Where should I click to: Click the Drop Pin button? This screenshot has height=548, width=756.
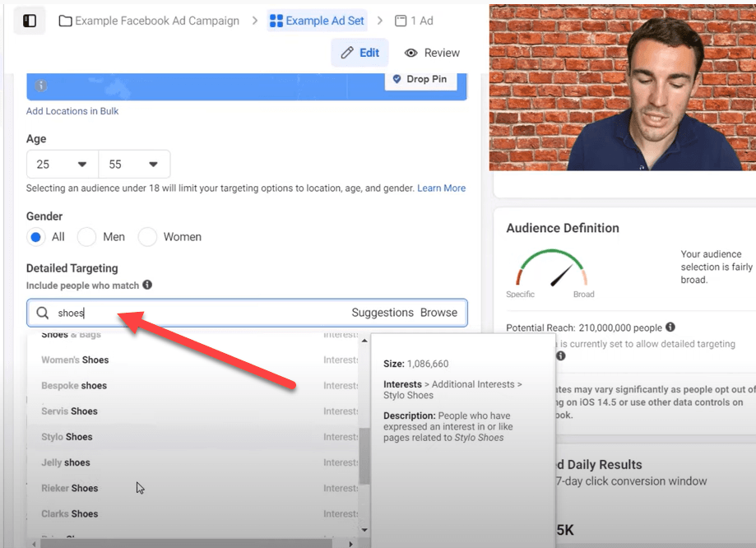coord(420,79)
